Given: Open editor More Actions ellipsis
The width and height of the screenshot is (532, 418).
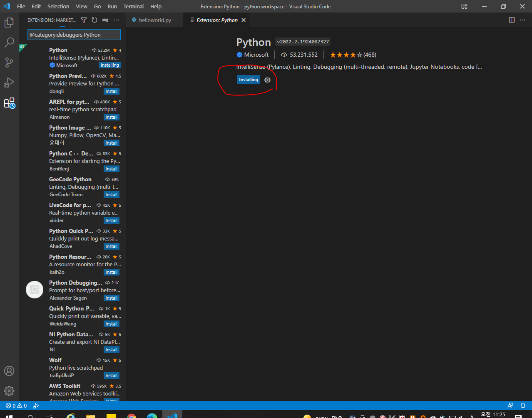Looking at the screenshot, I should [522, 20].
